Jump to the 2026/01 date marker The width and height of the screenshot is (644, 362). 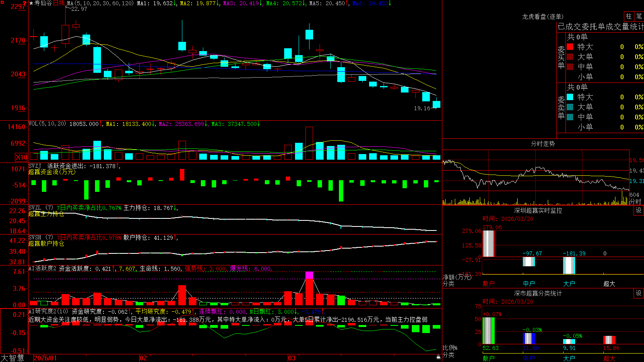coord(45,358)
